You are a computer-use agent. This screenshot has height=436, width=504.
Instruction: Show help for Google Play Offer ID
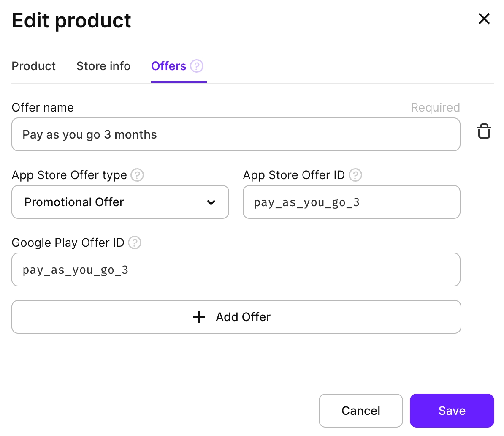coord(135,243)
